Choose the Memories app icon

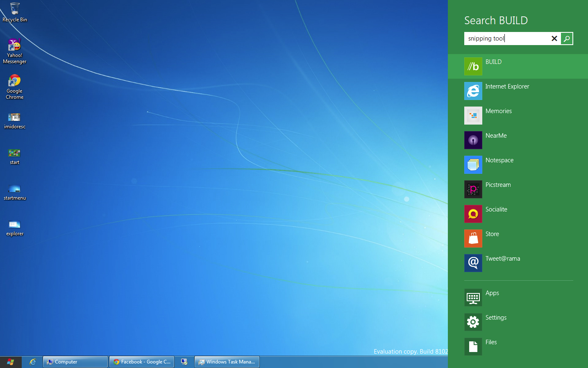point(473,116)
